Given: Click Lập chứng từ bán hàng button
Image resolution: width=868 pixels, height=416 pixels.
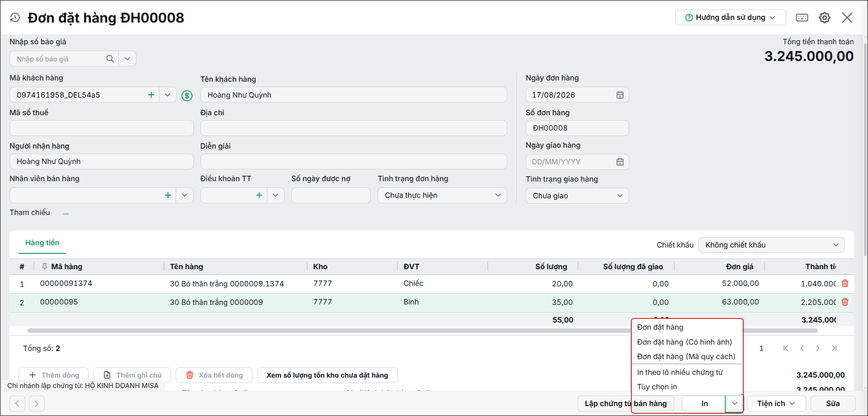Looking at the screenshot, I should click(625, 403).
